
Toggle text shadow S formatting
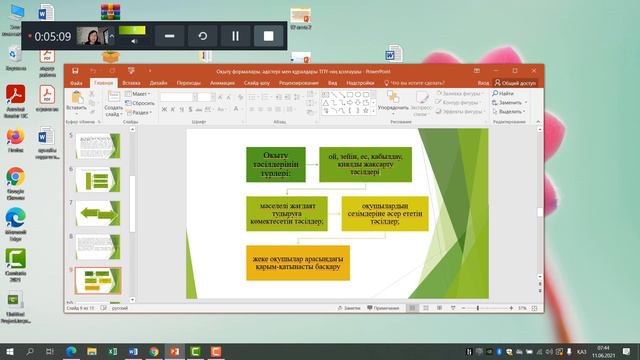(190, 109)
